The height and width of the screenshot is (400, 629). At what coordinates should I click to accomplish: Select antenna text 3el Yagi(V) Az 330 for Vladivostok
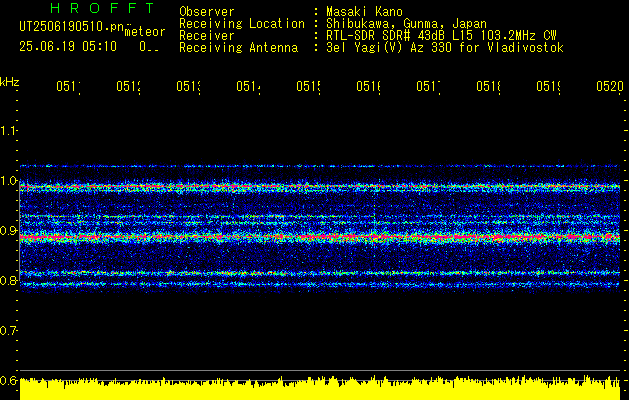(x=445, y=48)
